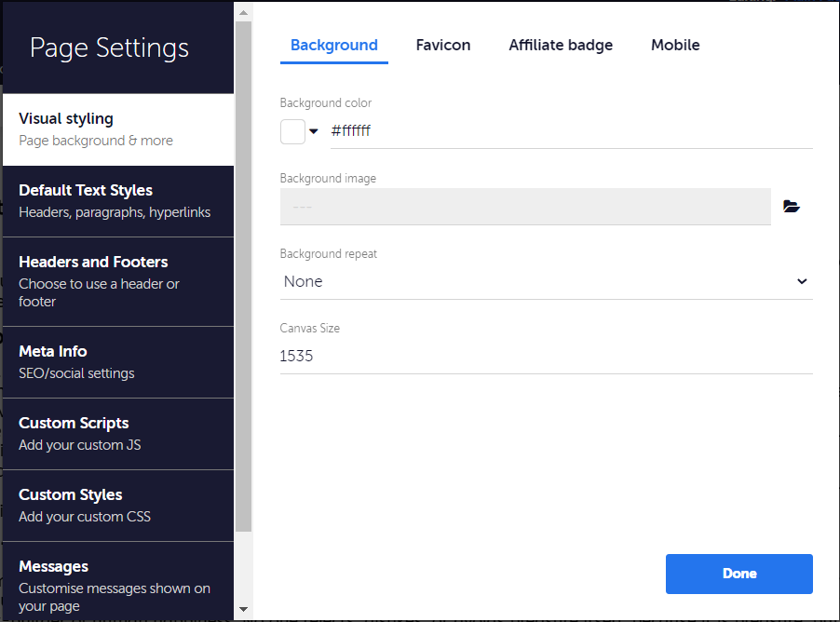Click the background color hex field
This screenshot has width=840, height=622.
coord(571,131)
